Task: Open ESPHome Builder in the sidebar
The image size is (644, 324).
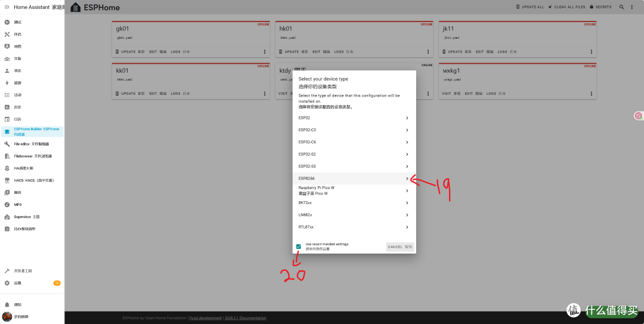Action: tap(32, 132)
